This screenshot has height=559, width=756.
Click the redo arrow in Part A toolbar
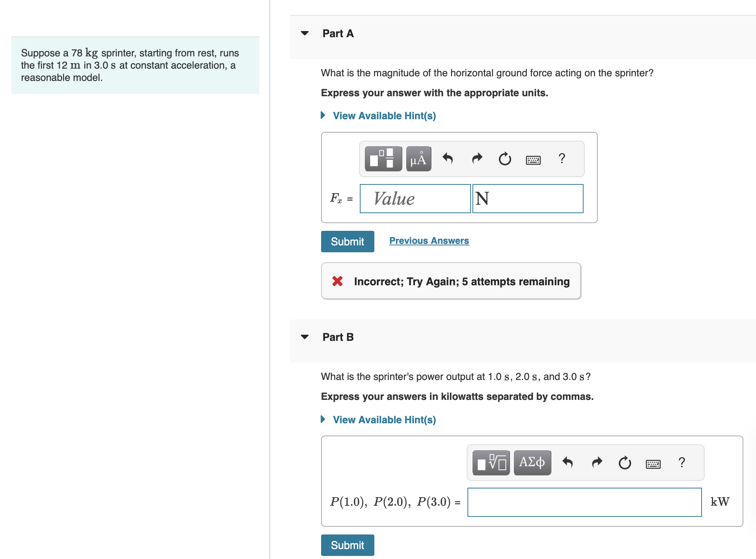[477, 158]
